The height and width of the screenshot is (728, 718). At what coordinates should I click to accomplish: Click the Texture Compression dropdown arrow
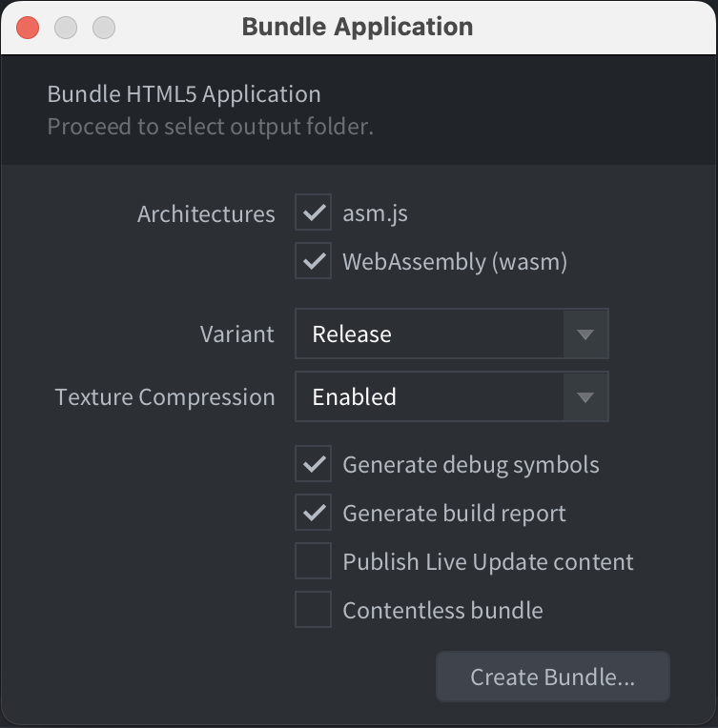(x=585, y=397)
